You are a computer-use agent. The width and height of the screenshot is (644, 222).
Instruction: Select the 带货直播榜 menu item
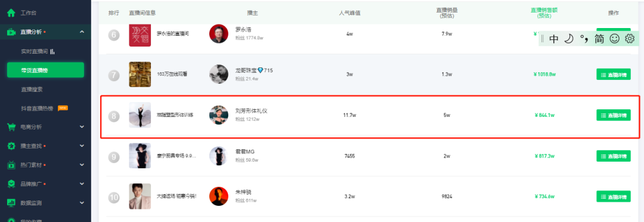45,70
